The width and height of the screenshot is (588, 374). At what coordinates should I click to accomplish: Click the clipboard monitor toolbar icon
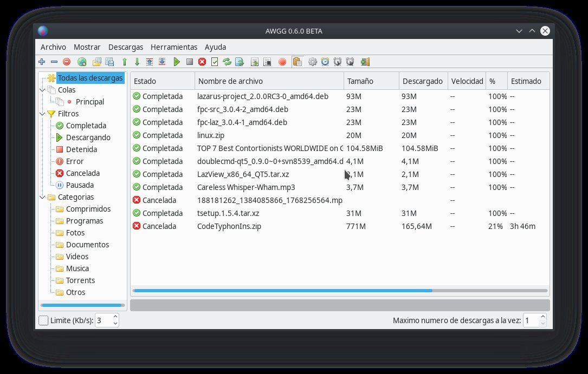point(298,62)
